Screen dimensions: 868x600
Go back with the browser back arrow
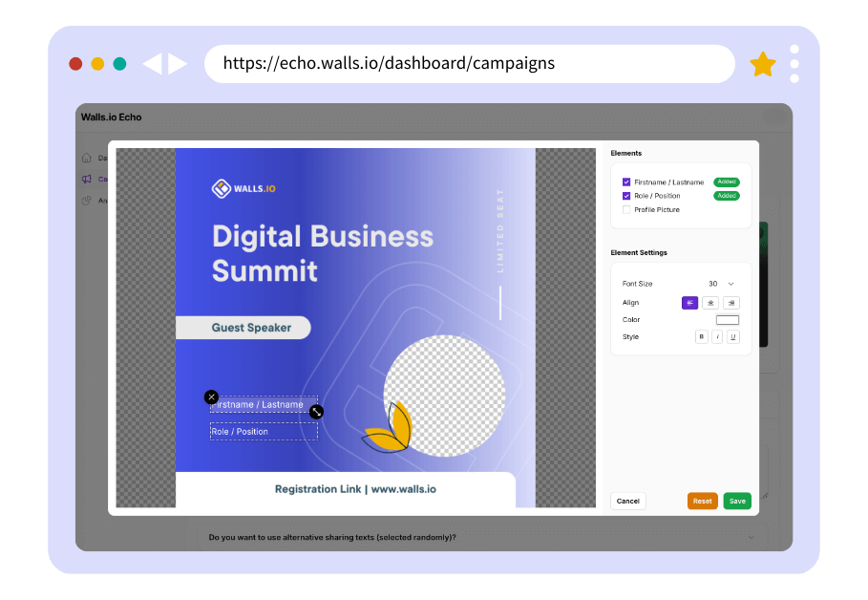click(x=152, y=64)
